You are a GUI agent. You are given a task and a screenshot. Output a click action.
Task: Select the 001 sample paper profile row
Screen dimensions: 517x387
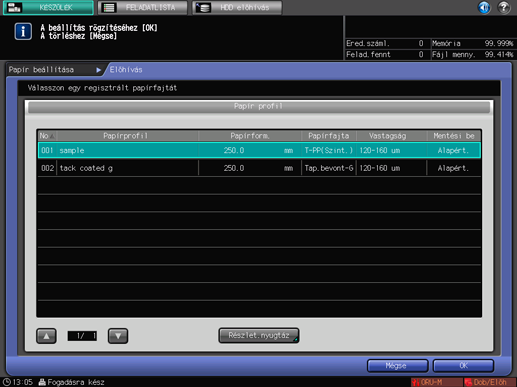(259, 150)
